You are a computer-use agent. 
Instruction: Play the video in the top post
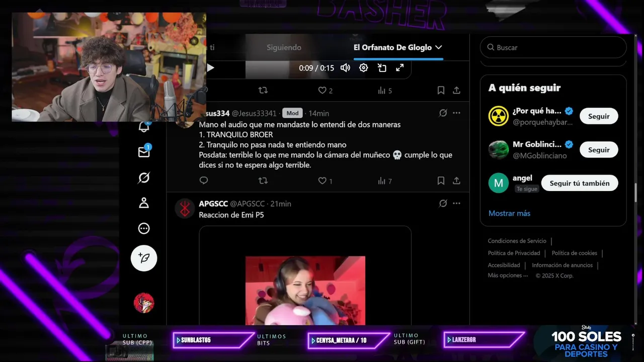(210, 68)
